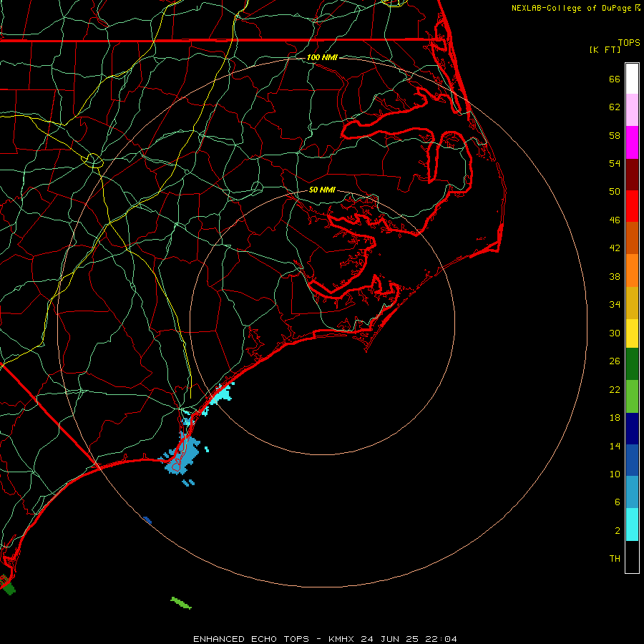The image size is (644, 644).
Task: Click the yellow 30 kft legend swatch
Action: (x=632, y=333)
